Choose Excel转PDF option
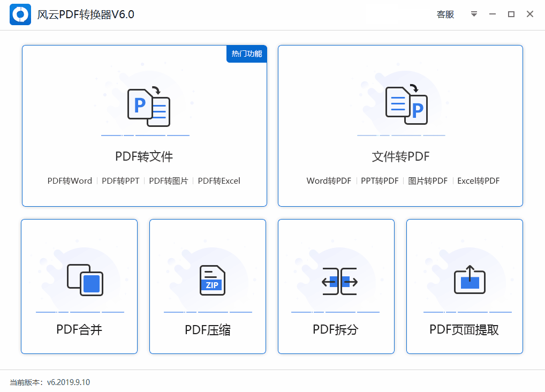 pyautogui.click(x=478, y=181)
